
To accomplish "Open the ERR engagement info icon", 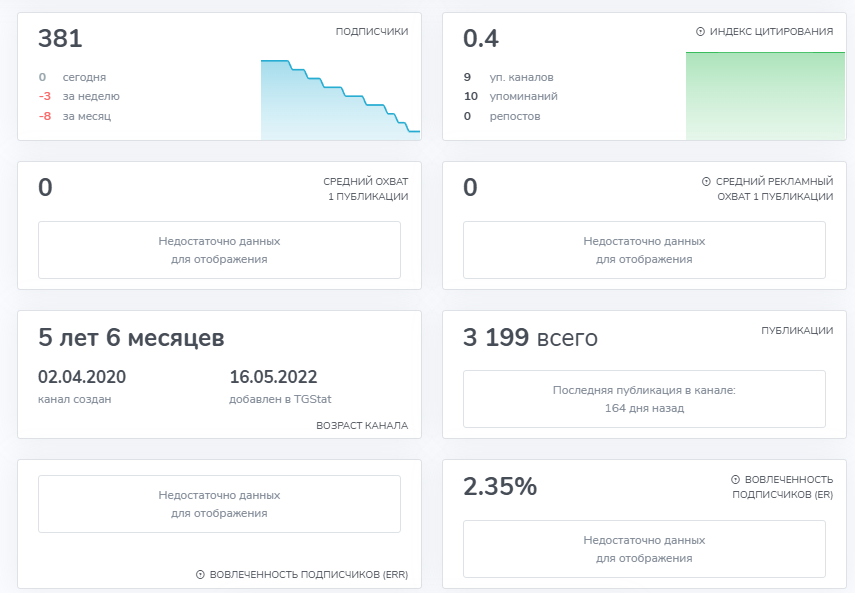I will coord(200,575).
